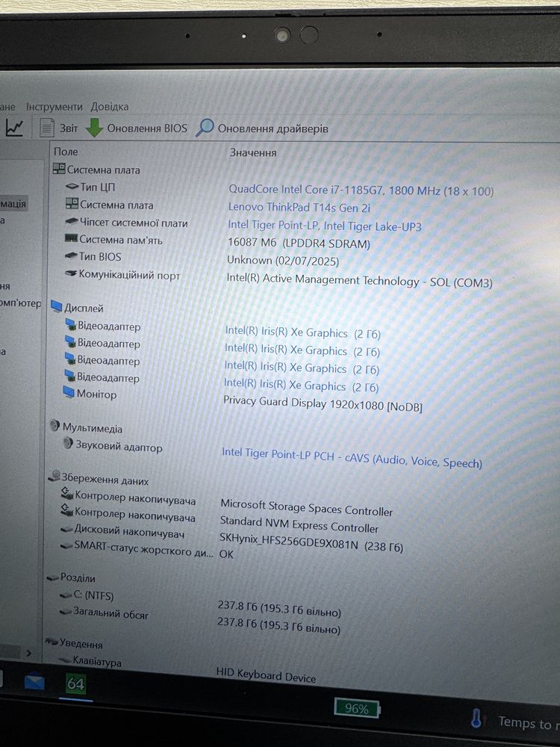Image resolution: width=560 pixels, height=747 pixels.
Task: Click the Клавіатура row label
Action: pyautogui.click(x=96, y=661)
